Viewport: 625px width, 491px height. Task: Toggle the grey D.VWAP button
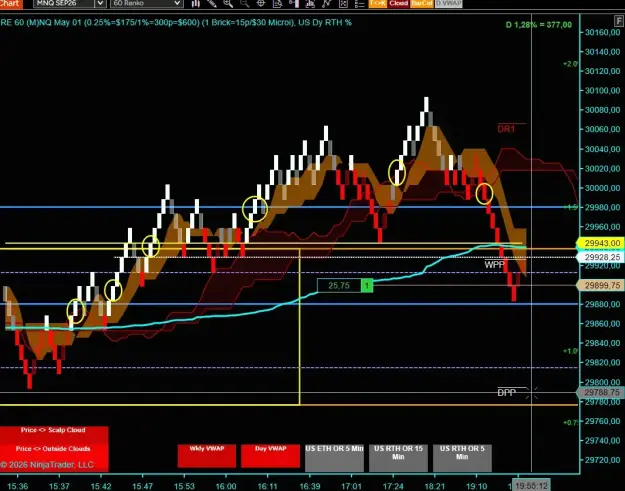click(449, 3)
